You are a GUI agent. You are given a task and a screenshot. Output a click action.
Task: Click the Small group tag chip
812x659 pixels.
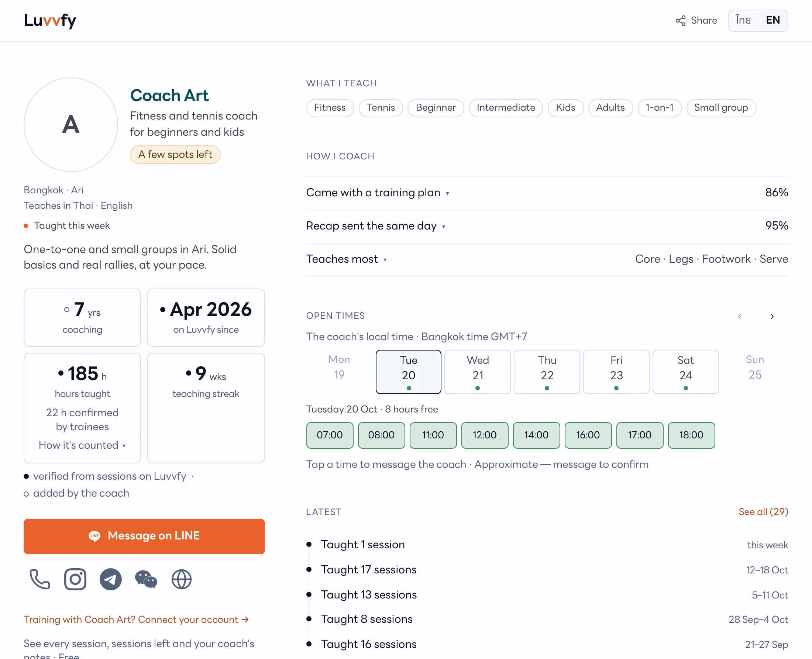coord(721,108)
